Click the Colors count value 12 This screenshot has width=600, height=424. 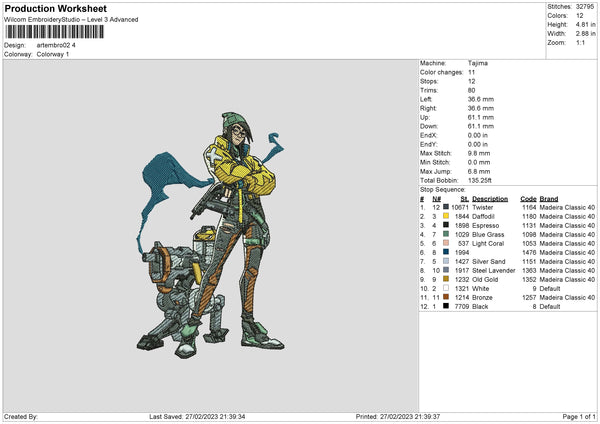tap(579, 16)
